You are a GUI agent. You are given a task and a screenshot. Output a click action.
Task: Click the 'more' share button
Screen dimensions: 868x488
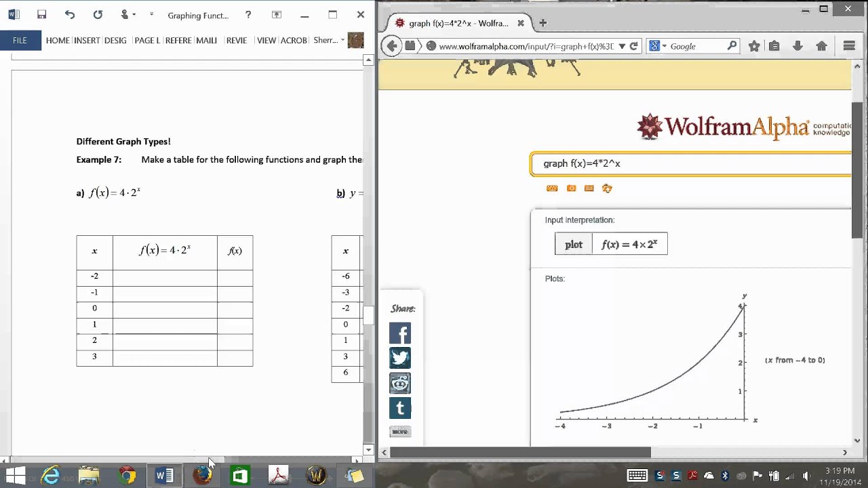(400, 432)
